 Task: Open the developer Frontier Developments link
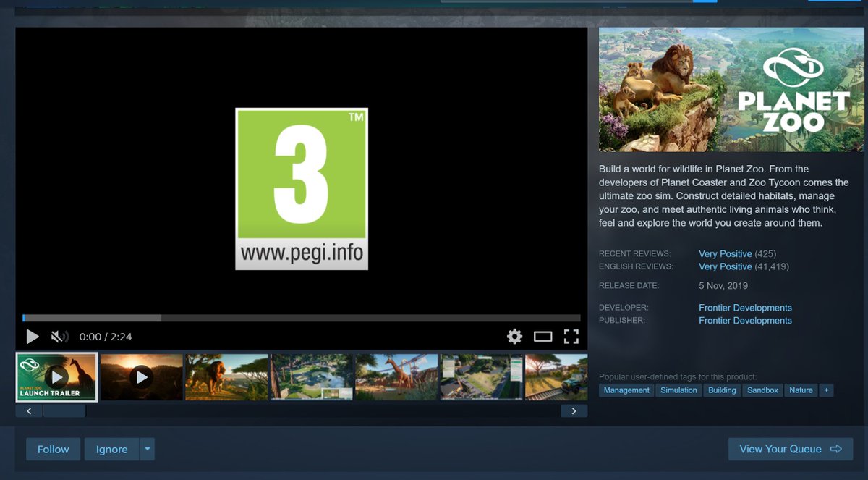(745, 308)
